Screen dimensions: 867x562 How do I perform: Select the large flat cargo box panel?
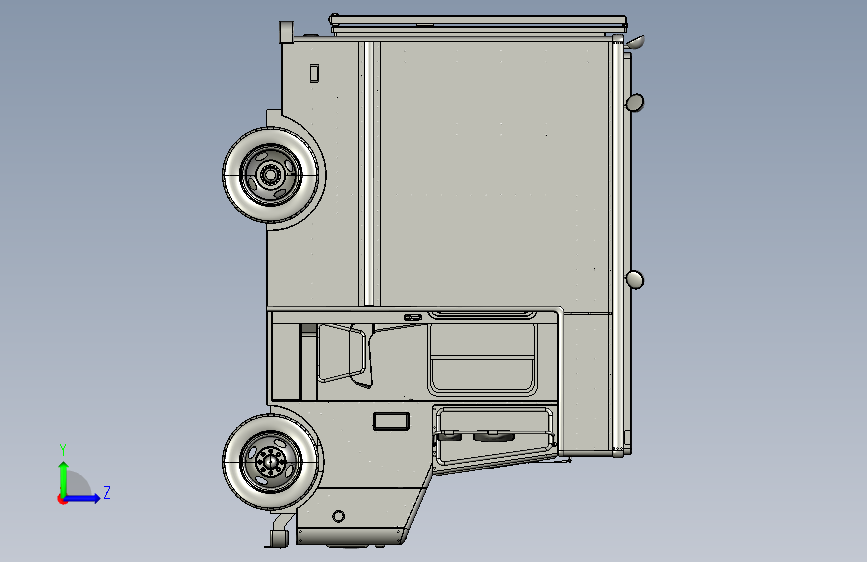coord(495,174)
